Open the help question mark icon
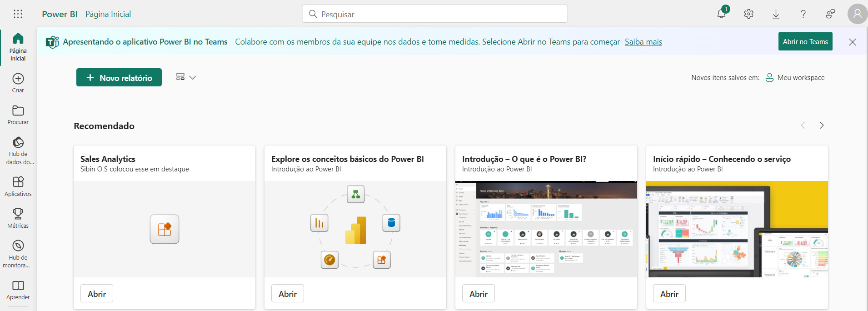This screenshot has height=311, width=868. pos(803,14)
